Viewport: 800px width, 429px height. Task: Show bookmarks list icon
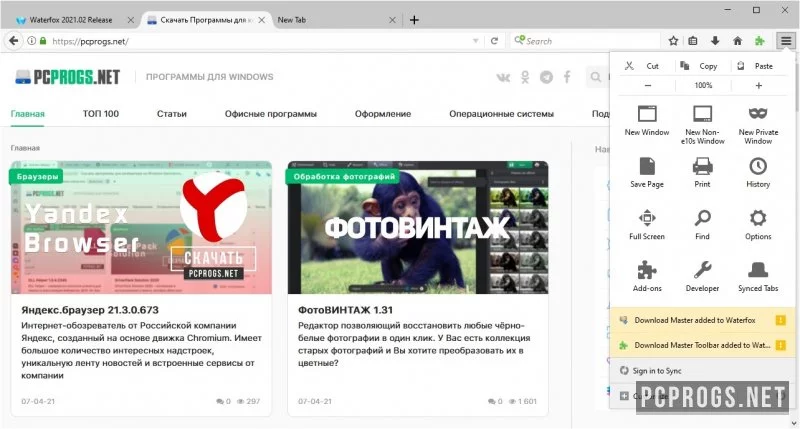(693, 41)
